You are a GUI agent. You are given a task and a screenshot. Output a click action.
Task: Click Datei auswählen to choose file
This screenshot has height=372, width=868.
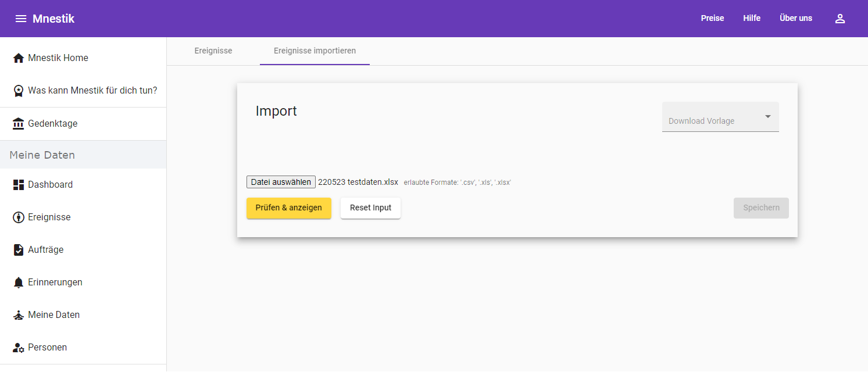tap(281, 182)
